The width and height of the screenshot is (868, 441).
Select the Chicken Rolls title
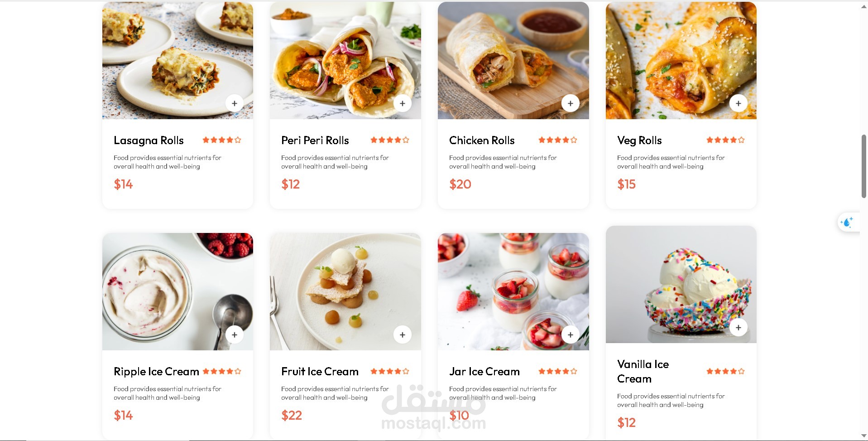coord(482,141)
